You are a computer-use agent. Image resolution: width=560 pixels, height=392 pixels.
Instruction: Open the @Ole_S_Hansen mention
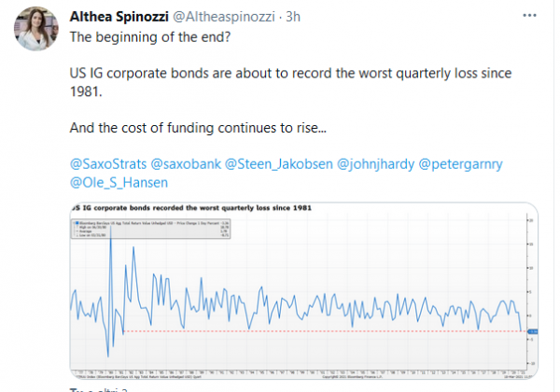tap(119, 183)
